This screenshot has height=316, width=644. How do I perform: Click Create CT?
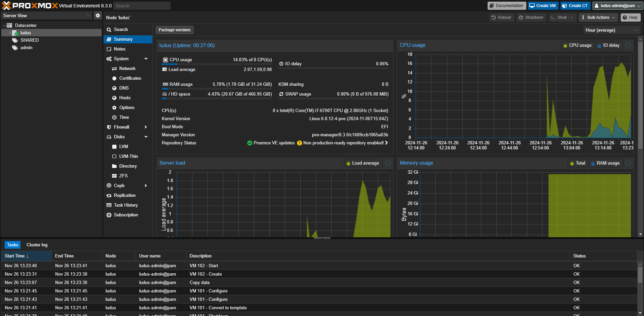575,6
